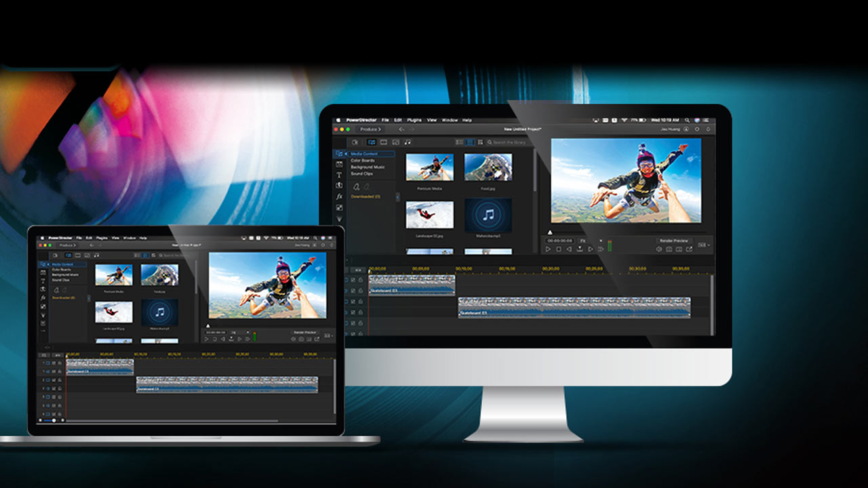Viewport: 868px width, 488px height.
Task: Open the Title room icon on the iMac
Action: coord(339,175)
